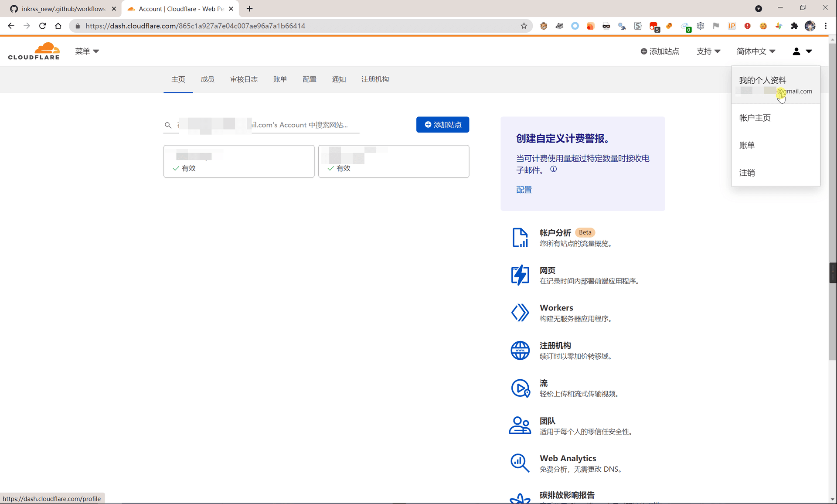The width and height of the screenshot is (837, 504).
Task: Click the 团队 people icon
Action: click(520, 426)
